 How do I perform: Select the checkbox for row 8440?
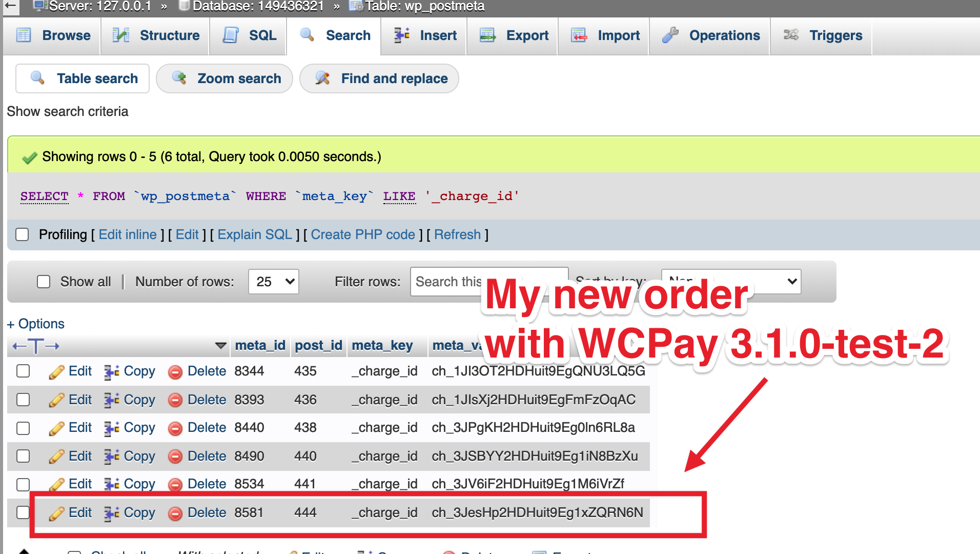coord(23,428)
